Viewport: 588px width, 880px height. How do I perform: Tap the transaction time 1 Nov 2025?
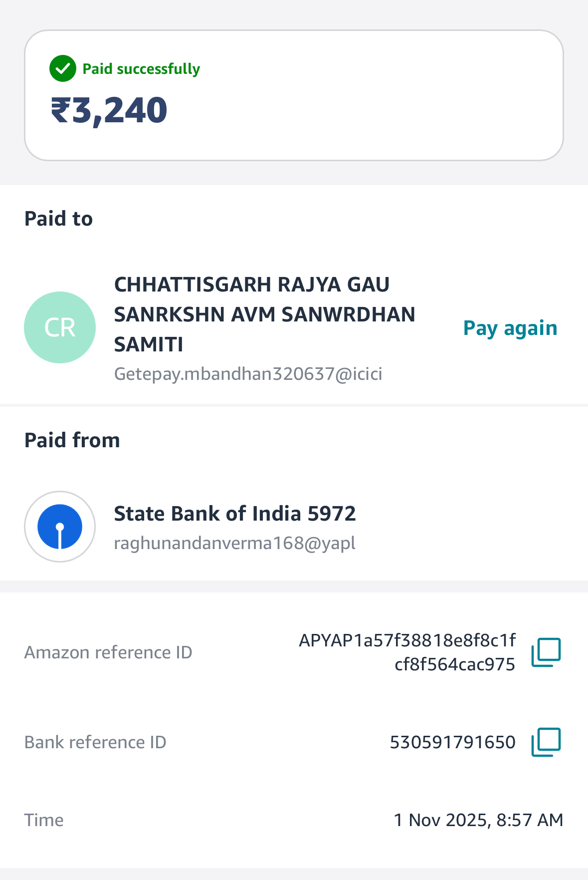pyautogui.click(x=478, y=820)
